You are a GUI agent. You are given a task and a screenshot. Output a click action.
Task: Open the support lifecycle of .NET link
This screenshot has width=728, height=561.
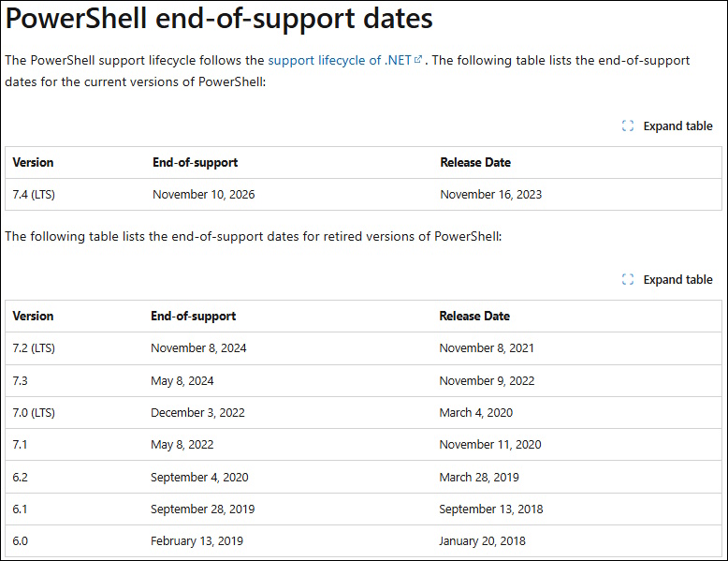pyautogui.click(x=340, y=61)
